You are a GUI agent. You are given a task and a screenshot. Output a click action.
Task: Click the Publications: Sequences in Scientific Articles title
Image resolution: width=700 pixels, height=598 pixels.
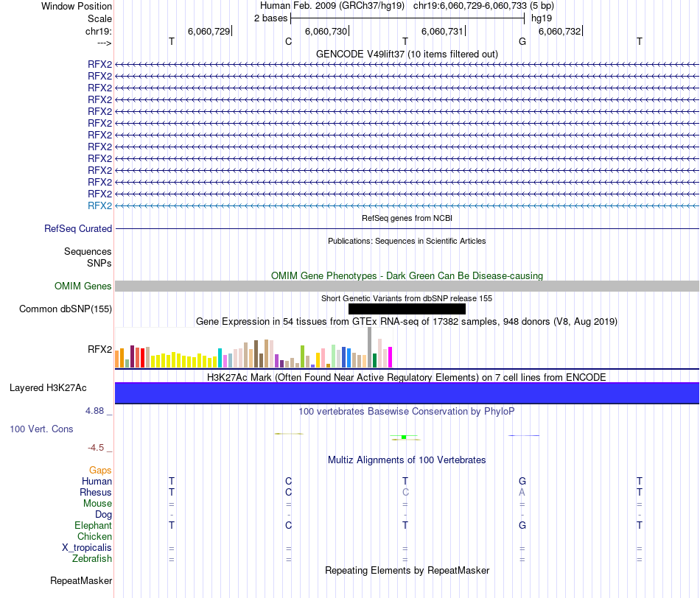[x=407, y=241]
